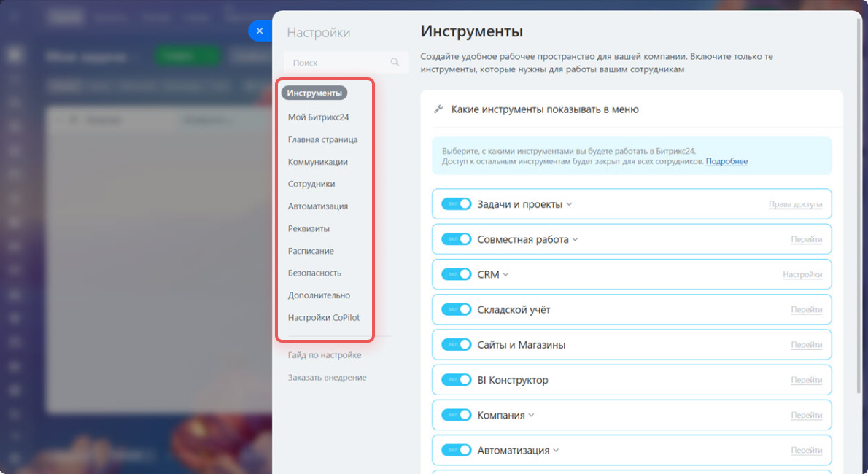This screenshot has width=868, height=474.
Task: Open the Гайд по настройке link
Action: tap(325, 355)
